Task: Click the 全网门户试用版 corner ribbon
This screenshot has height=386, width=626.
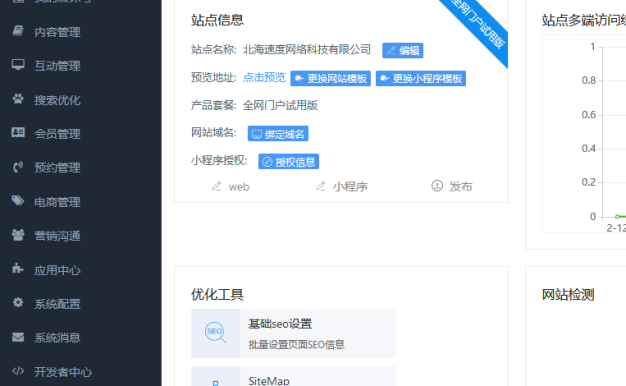Action: click(478, 26)
